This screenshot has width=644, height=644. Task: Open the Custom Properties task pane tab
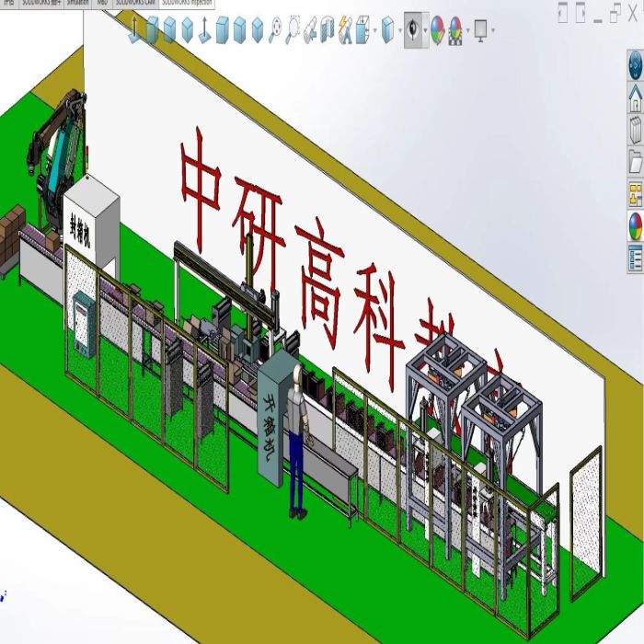point(635,257)
